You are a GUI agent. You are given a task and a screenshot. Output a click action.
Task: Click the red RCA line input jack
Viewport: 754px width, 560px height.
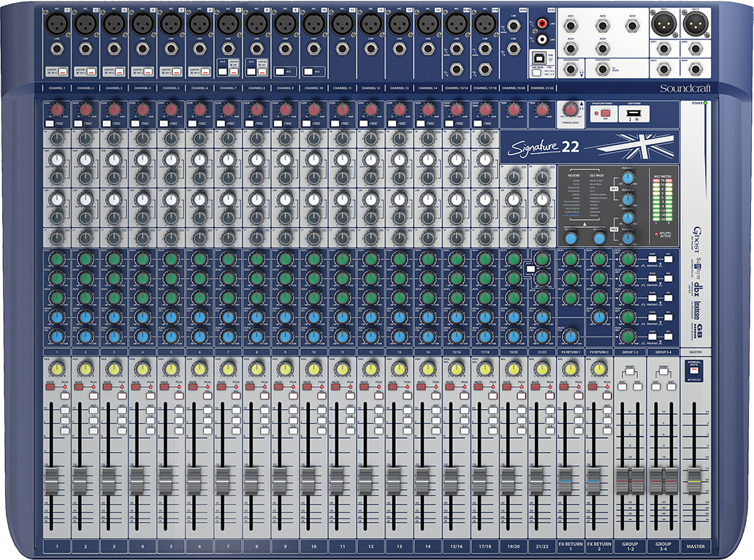click(541, 25)
